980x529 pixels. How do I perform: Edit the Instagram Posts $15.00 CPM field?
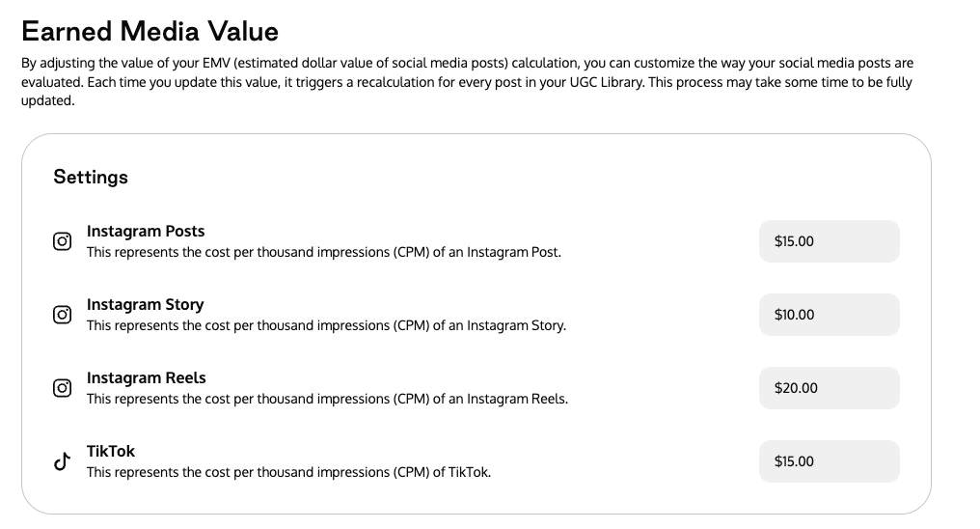[x=829, y=241]
